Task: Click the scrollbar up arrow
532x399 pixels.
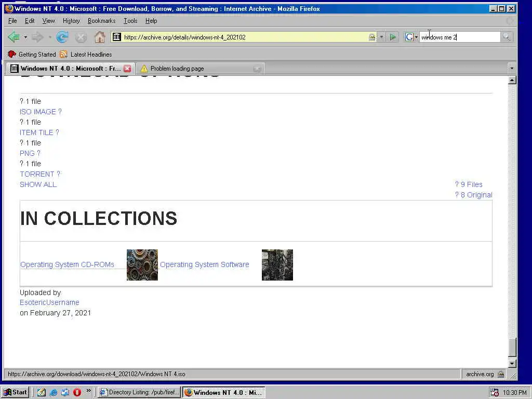Action: [x=512, y=81]
